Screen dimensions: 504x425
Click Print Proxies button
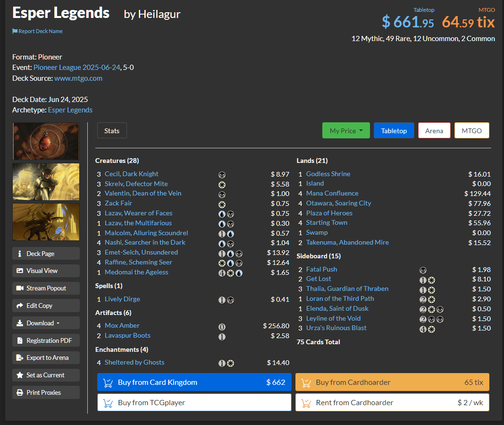46,392
